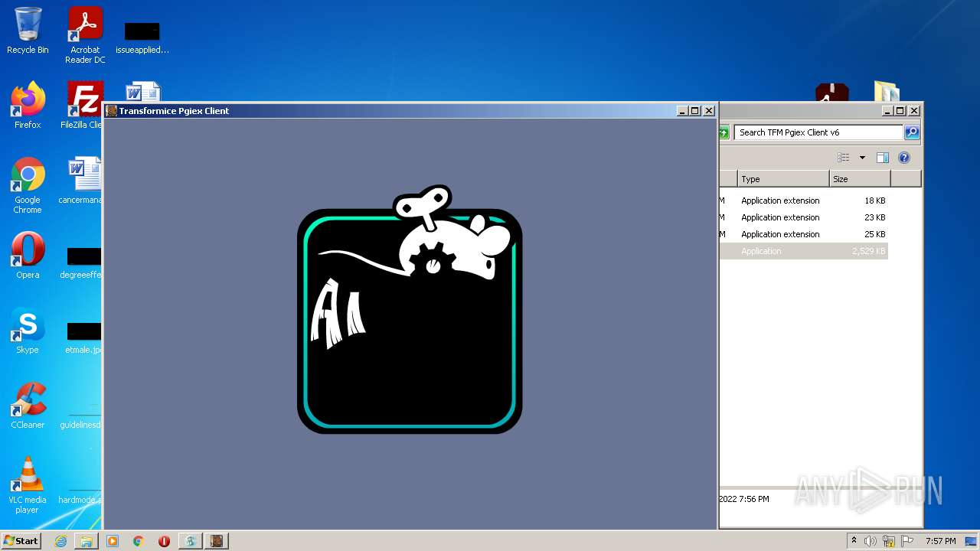Image resolution: width=980 pixels, height=551 pixels.
Task: Launch Google Chrome from desktop
Action: [x=28, y=185]
